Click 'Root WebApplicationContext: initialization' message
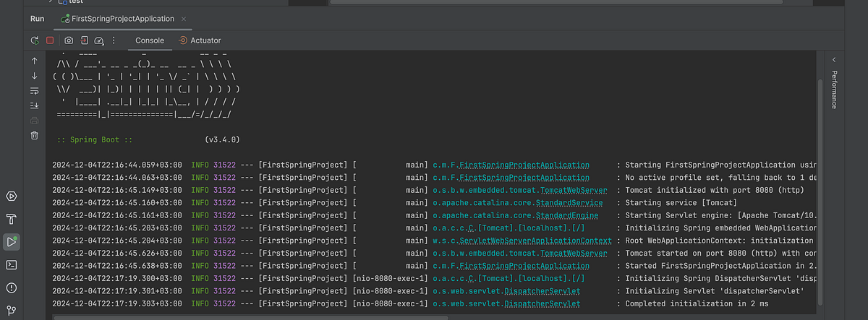868x320 pixels. [x=720, y=241]
